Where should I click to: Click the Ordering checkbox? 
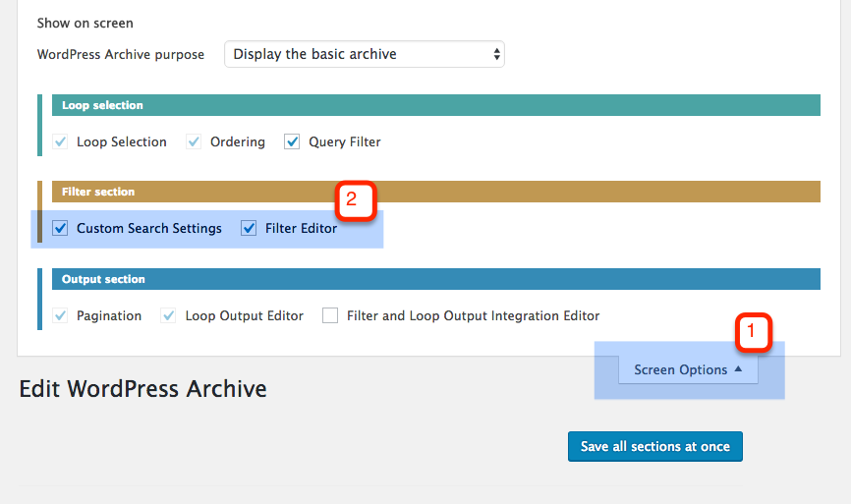pyautogui.click(x=194, y=141)
